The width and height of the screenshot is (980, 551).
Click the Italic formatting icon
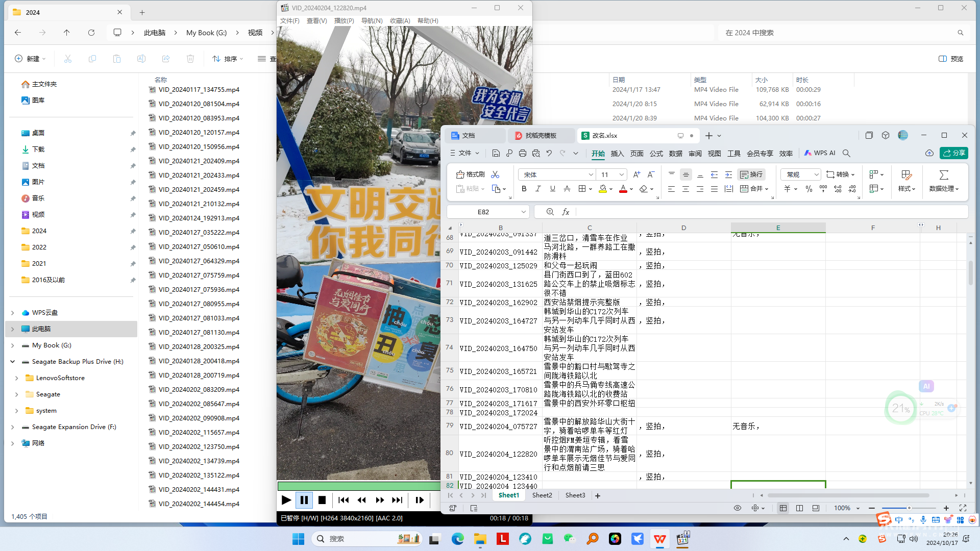coord(538,189)
